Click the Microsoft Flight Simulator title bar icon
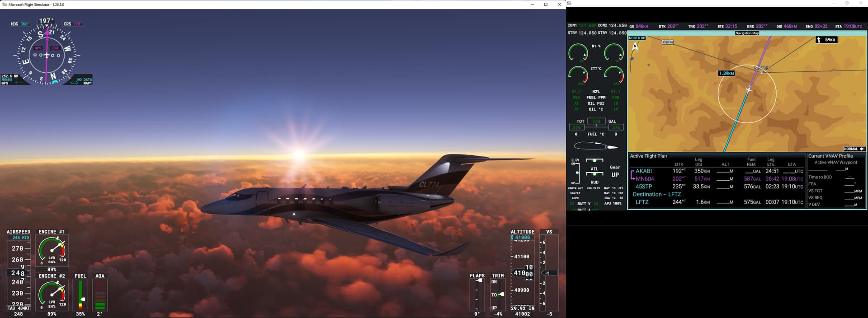The width and height of the screenshot is (868, 318). tap(5, 5)
